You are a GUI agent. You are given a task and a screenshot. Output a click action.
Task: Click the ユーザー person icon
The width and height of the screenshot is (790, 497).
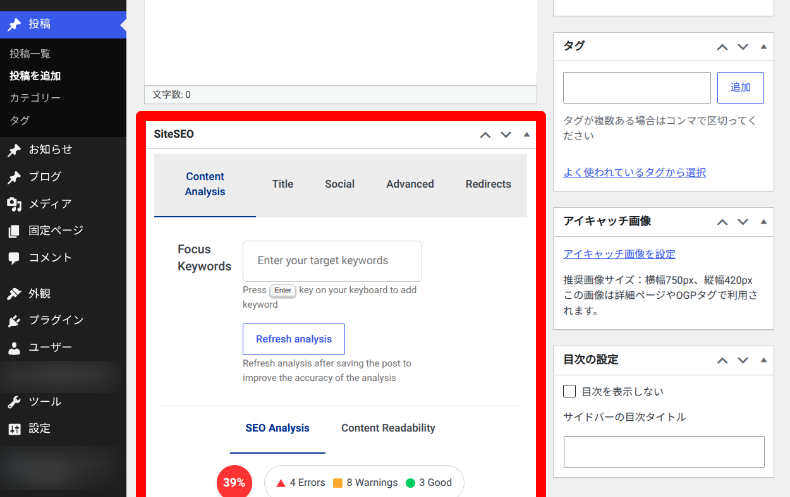tap(14, 348)
